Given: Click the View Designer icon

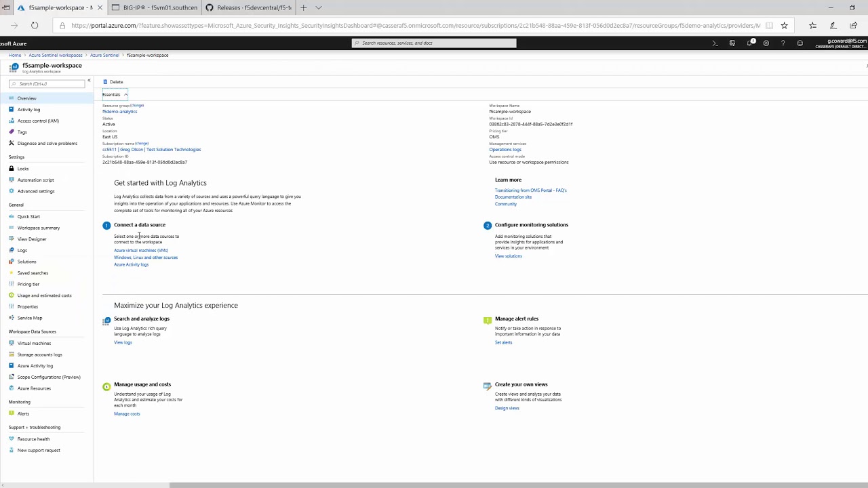Looking at the screenshot, I should coord(12,239).
